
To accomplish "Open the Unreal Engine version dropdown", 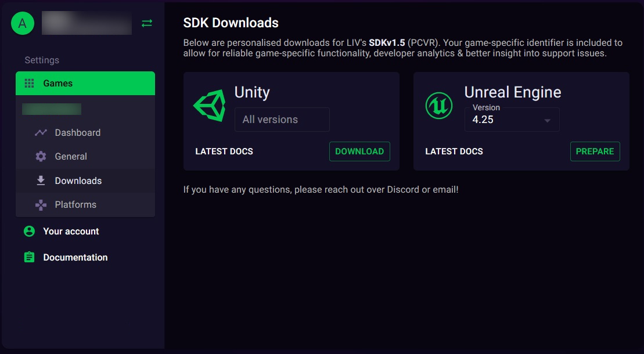I will pyautogui.click(x=512, y=120).
